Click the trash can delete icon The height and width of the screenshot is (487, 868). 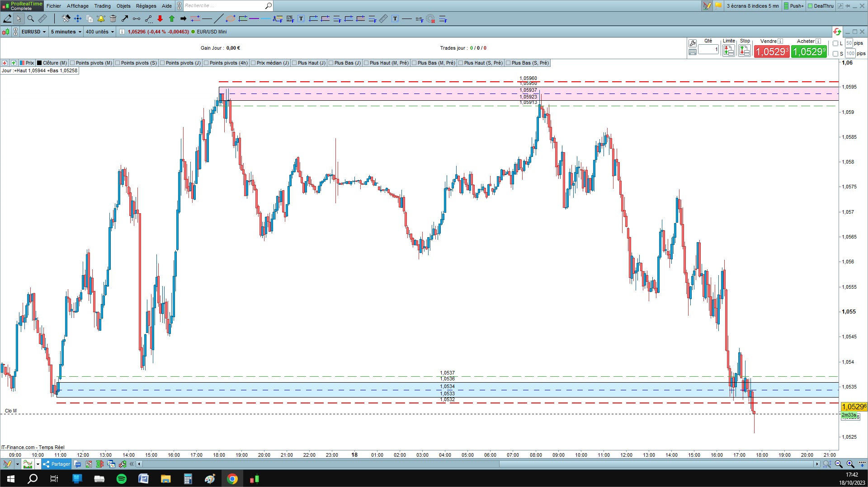[113, 19]
